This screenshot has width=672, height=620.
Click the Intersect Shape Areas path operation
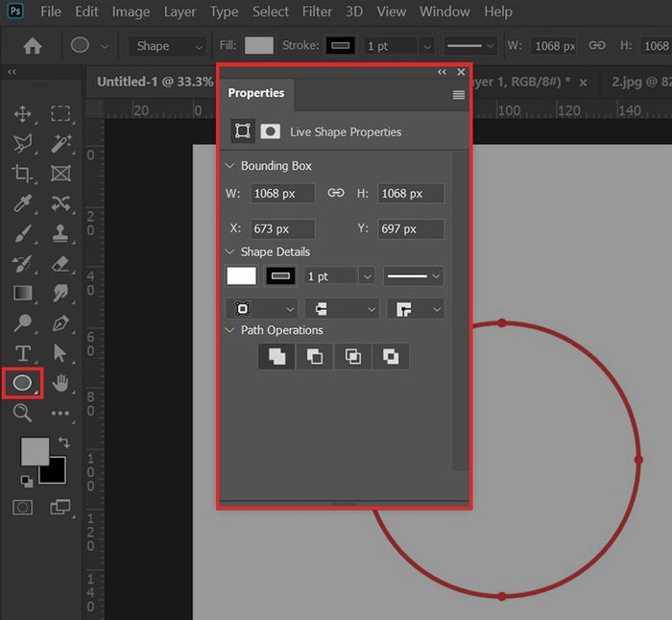point(352,356)
